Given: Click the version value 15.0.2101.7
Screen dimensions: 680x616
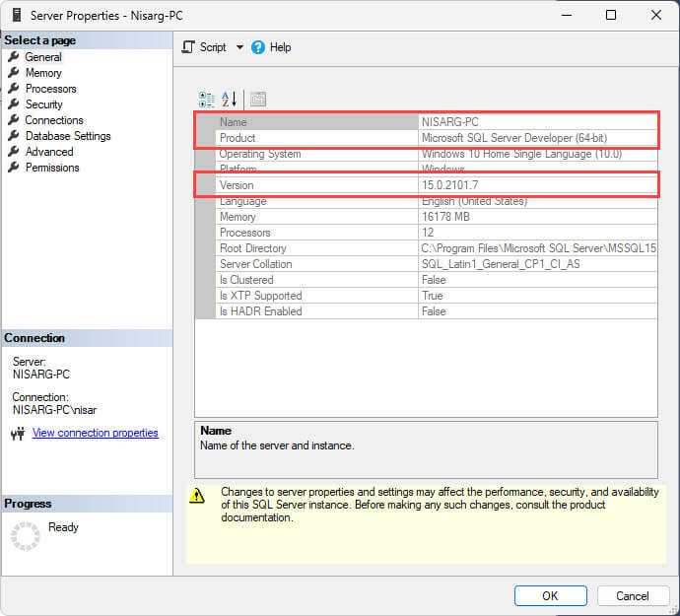Looking at the screenshot, I should (450, 185).
